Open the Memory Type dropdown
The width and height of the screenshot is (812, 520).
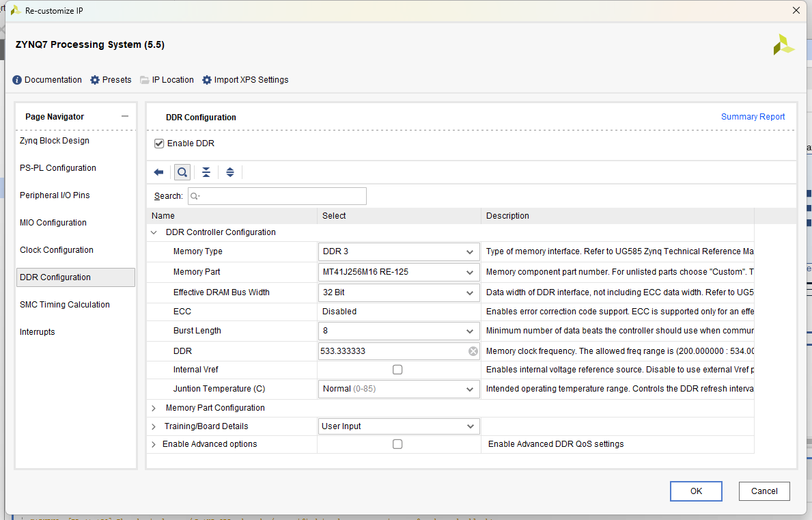click(399, 251)
